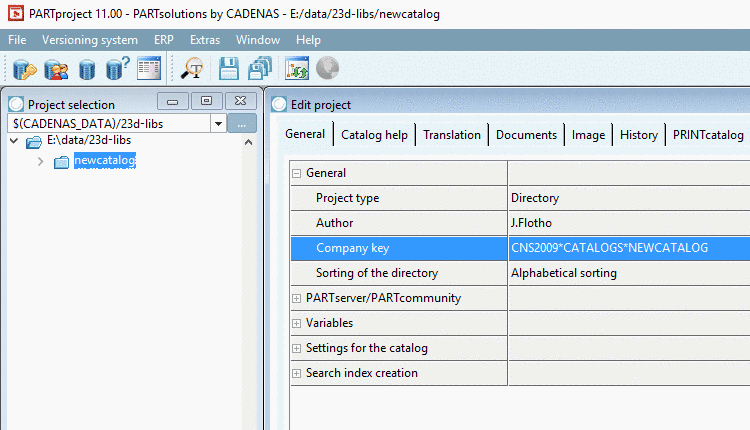Click the single floppy Save icon

[228, 68]
